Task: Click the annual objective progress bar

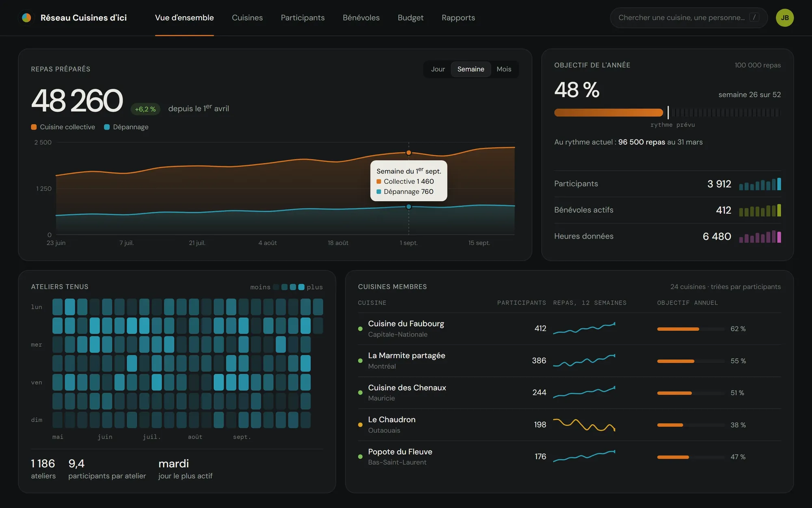Action: 667,113
